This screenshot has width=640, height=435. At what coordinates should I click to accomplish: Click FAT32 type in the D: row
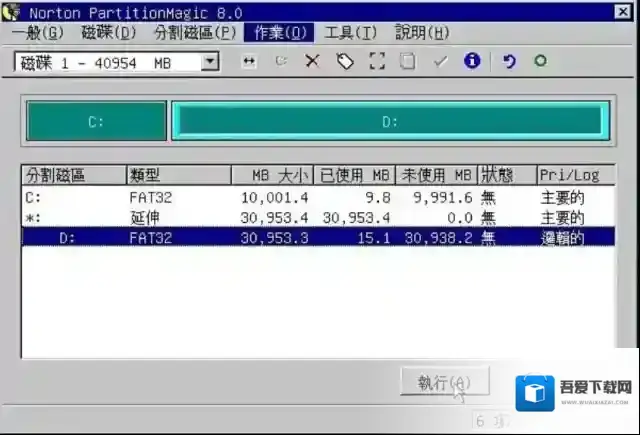click(x=151, y=238)
